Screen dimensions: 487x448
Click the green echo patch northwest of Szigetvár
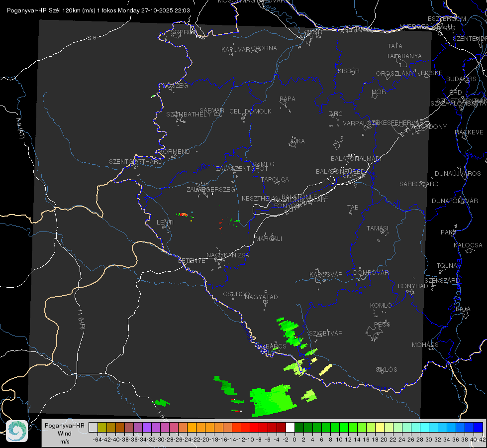click(x=291, y=332)
